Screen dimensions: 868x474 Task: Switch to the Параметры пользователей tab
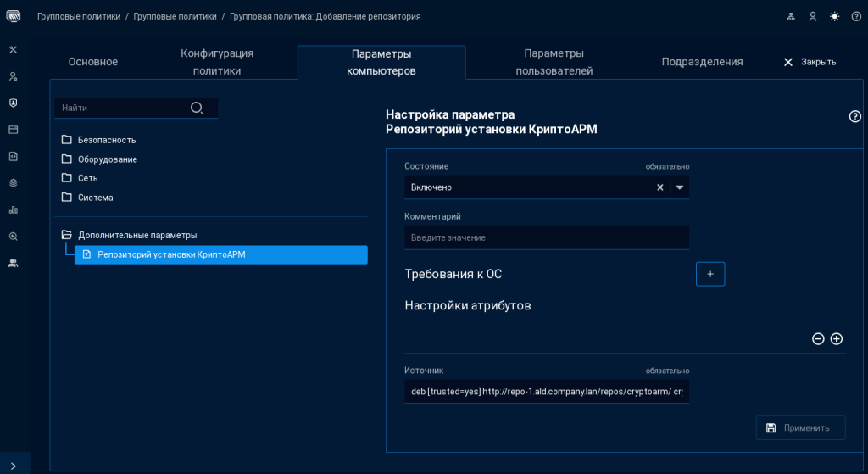tap(554, 62)
